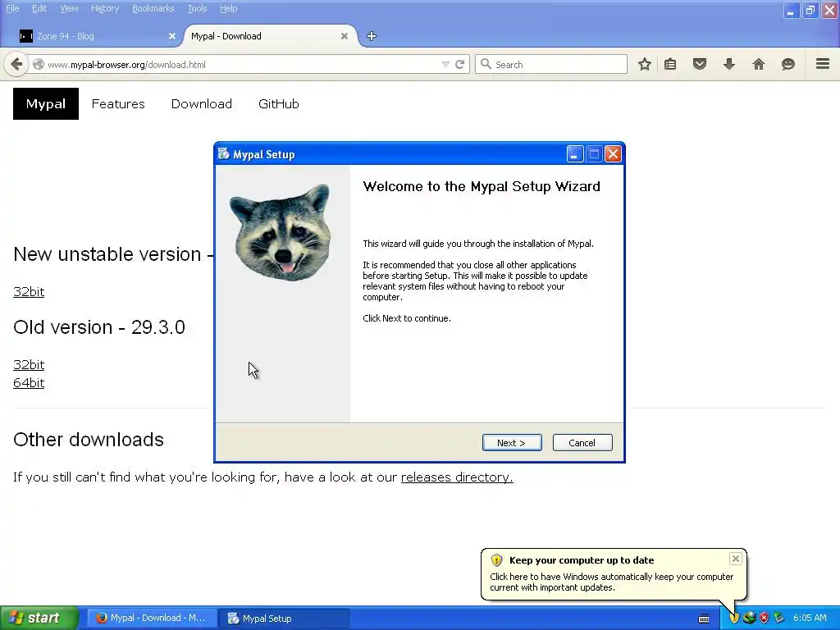The height and width of the screenshot is (630, 840).
Task: Open the Bookmarks menu
Action: click(153, 8)
